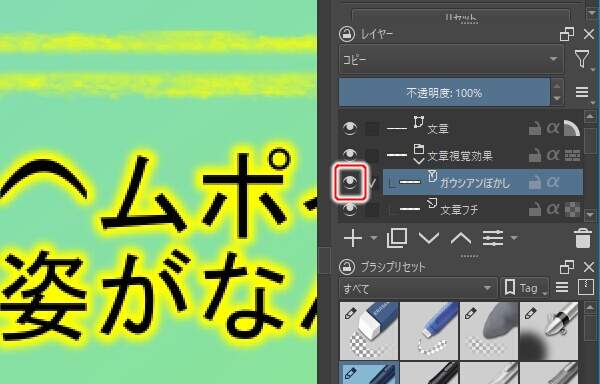
Task: Open brush preset storage resources icon
Action: (585, 287)
